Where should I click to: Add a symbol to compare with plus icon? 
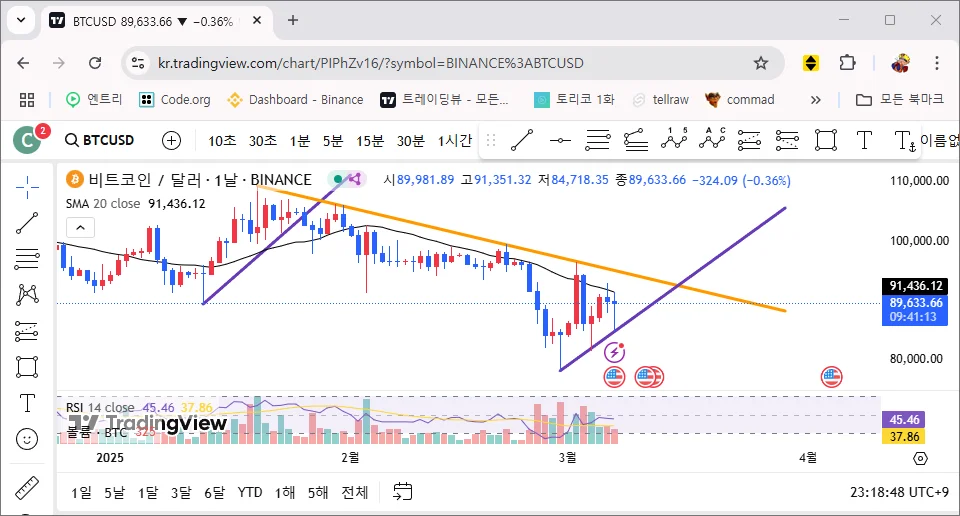point(171,141)
